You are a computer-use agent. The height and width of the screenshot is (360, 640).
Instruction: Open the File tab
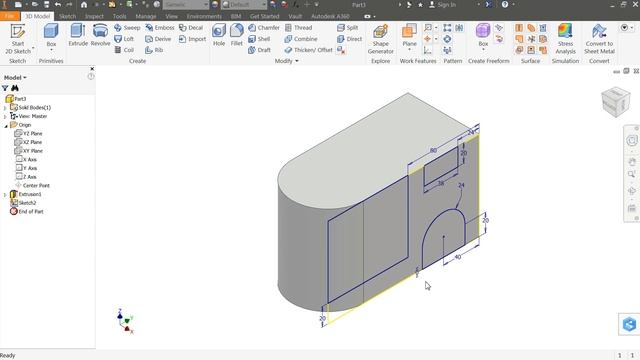(x=10, y=16)
